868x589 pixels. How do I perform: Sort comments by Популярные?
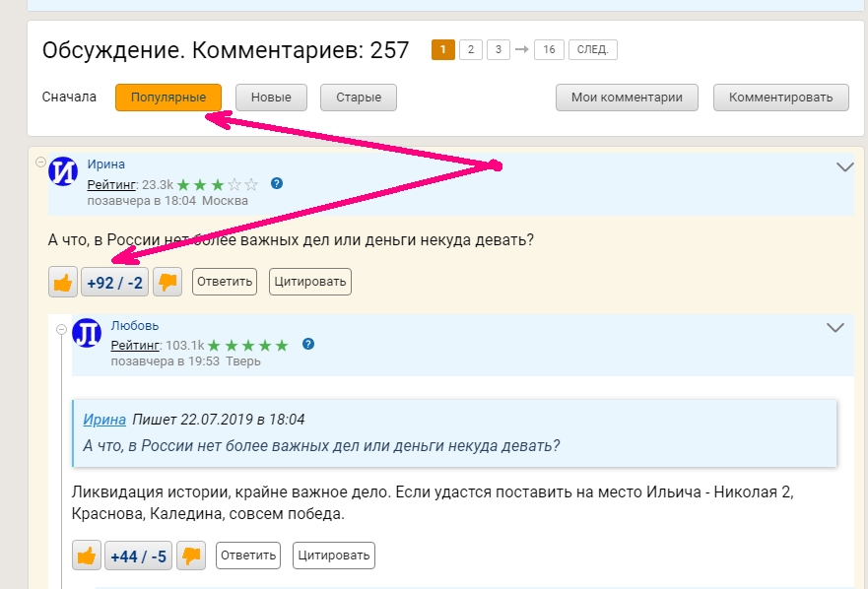pyautogui.click(x=168, y=98)
